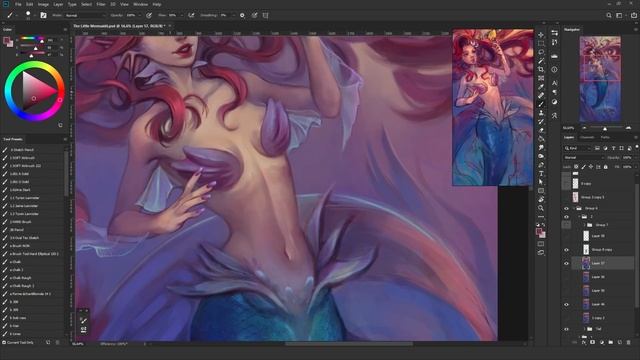The image size is (640, 360).
Task: Open smoothing options gear
Action: point(242,15)
